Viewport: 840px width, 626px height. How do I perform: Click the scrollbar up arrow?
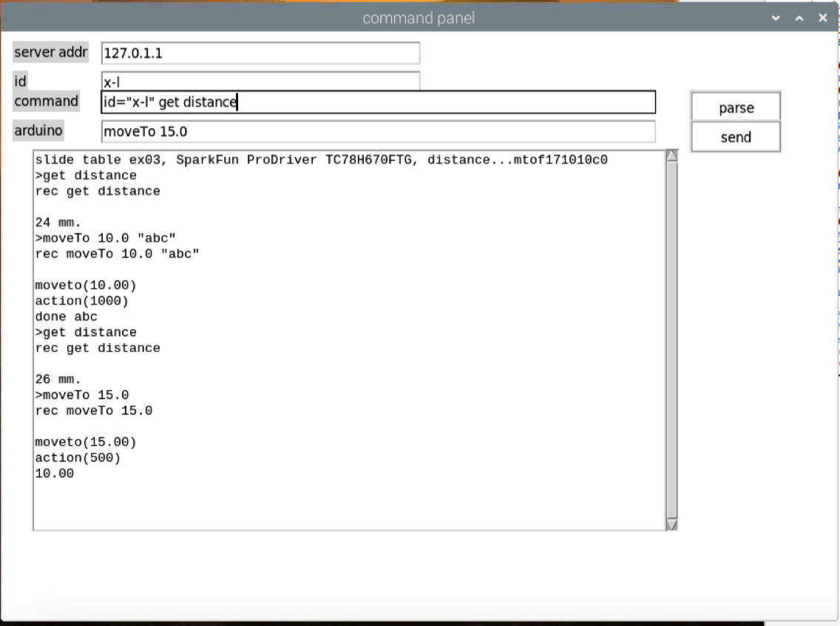click(x=671, y=155)
